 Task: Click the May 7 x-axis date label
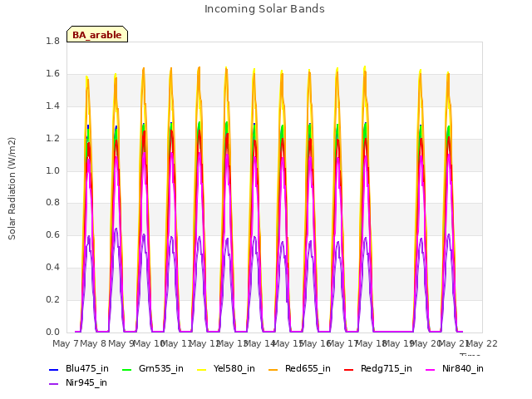[x=66, y=343]
